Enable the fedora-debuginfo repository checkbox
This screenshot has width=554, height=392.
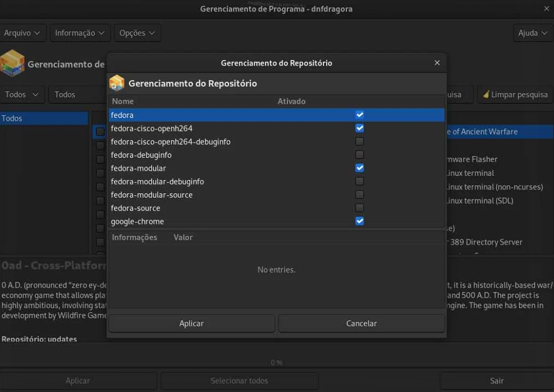pyautogui.click(x=359, y=155)
